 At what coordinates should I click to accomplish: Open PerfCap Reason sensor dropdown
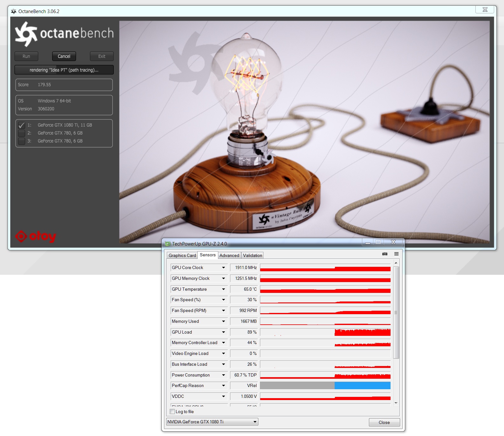224,386
